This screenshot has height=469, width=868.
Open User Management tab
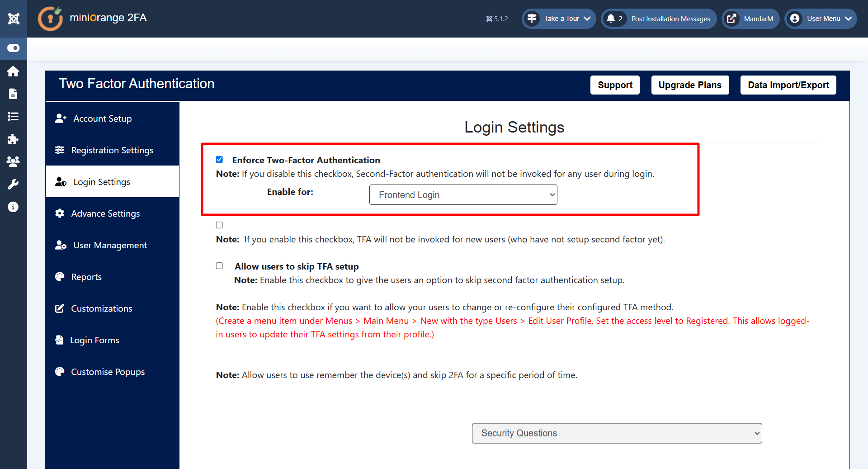113,245
